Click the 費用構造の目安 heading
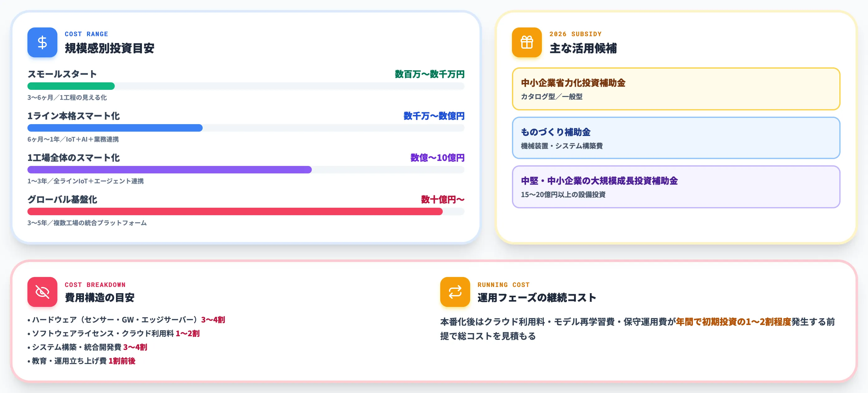The image size is (868, 393). [99, 298]
